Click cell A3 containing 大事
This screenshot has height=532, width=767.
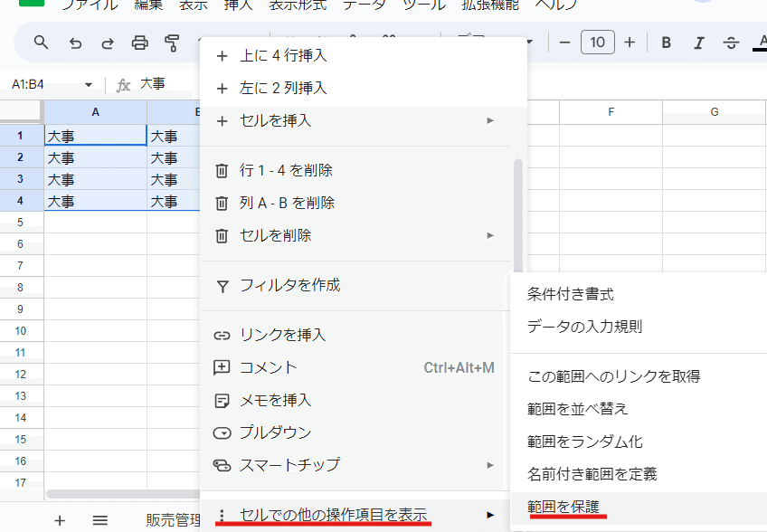tap(95, 179)
